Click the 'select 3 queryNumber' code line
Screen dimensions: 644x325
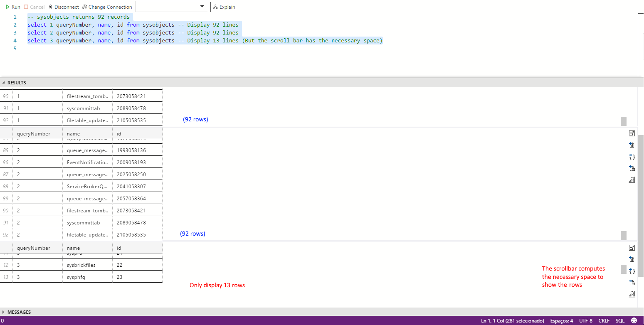tap(205, 41)
